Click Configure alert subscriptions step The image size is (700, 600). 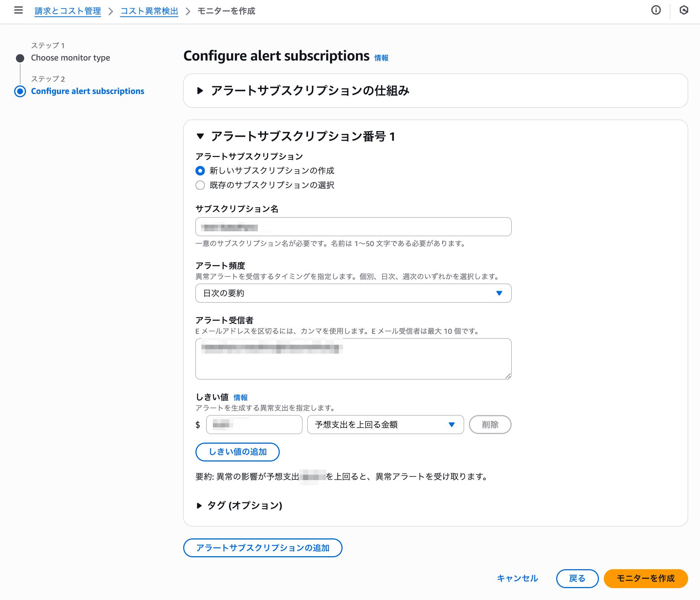[87, 91]
